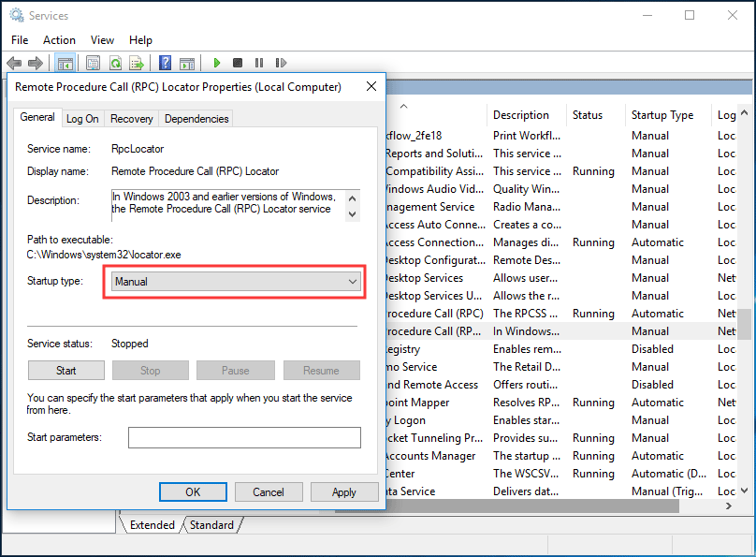
Task: Select the Dependencies tab
Action: 196,119
